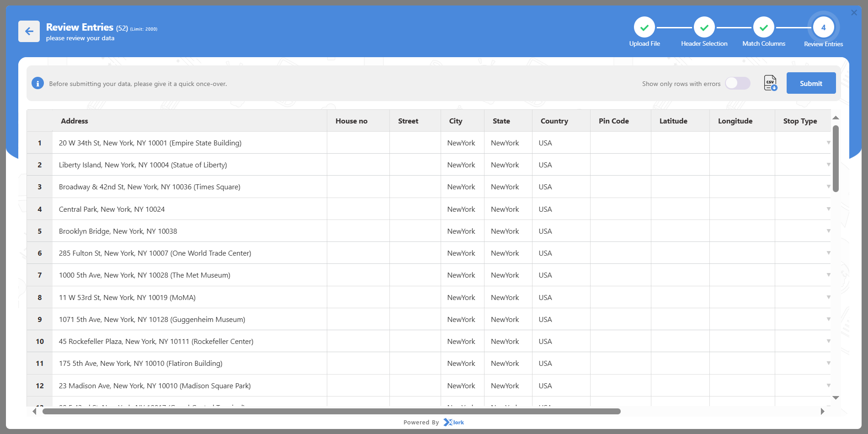Click the info icon in the notice bar
Screen dimensions: 868x434
pos(37,84)
